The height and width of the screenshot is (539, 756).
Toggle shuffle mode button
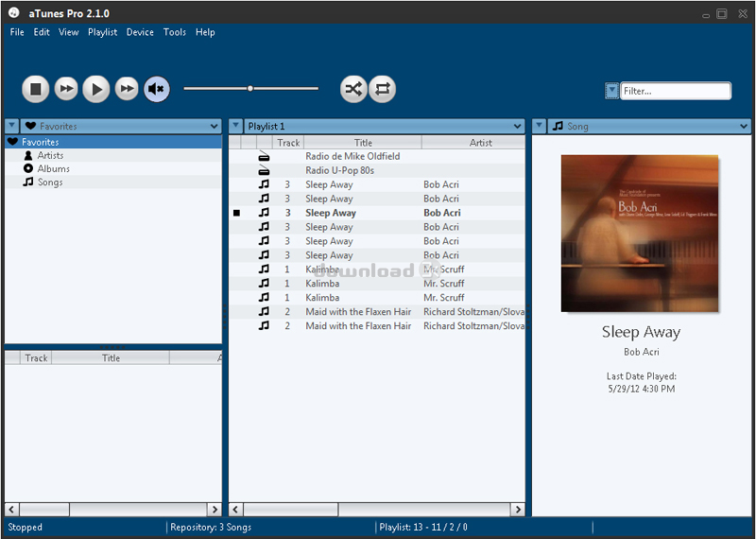tap(353, 89)
